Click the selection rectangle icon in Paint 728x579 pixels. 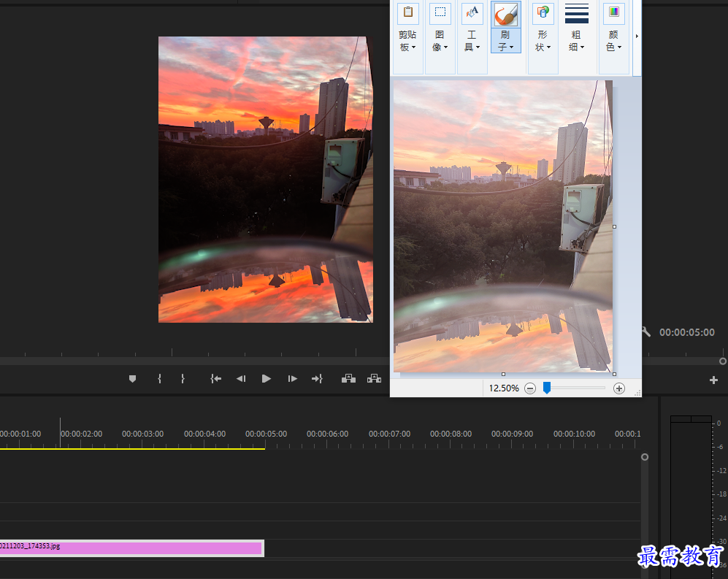pos(440,12)
